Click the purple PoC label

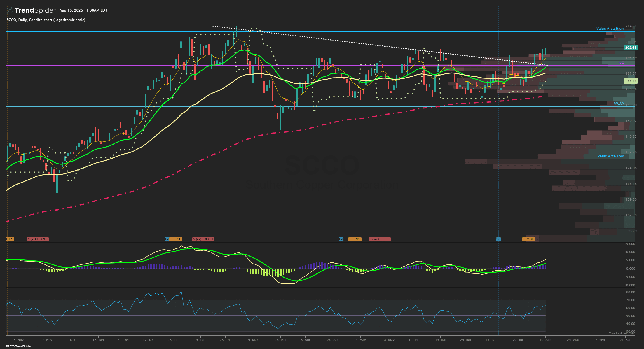[x=620, y=62]
